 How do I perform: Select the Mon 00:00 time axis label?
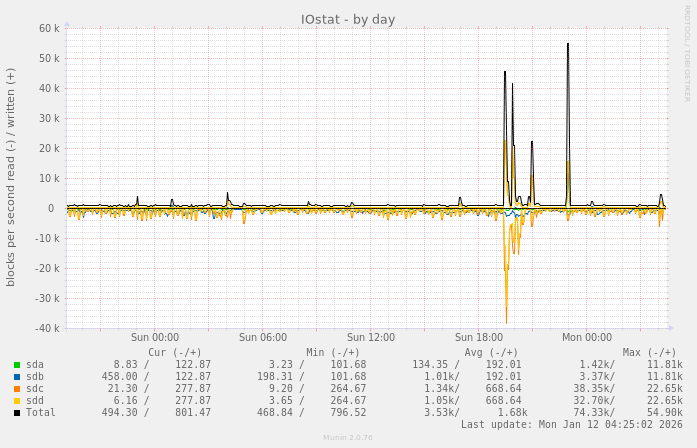pos(587,338)
